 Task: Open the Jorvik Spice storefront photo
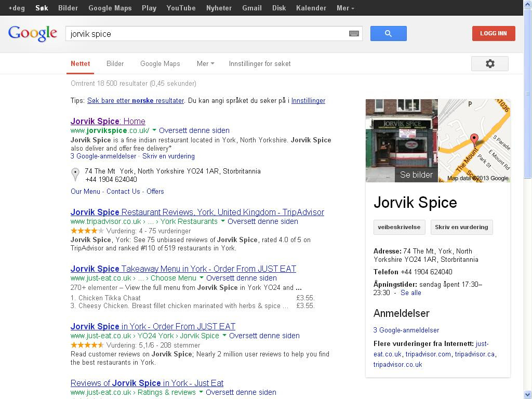[402, 140]
